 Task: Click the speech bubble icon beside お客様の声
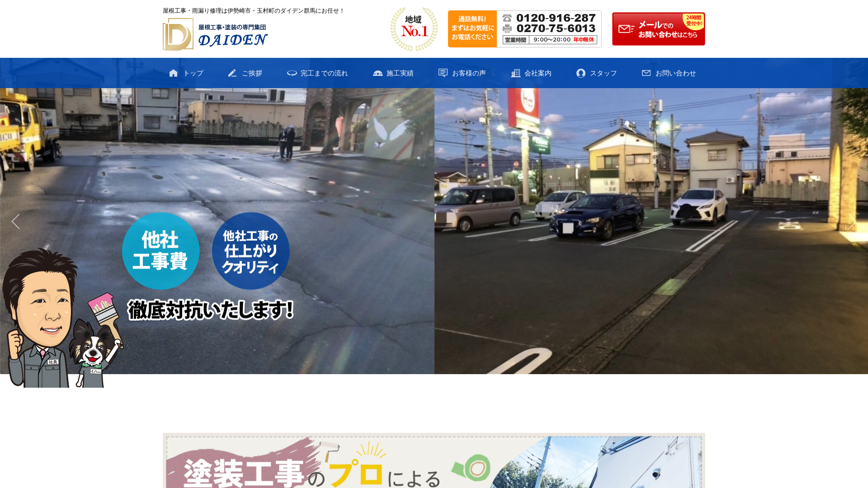[443, 73]
